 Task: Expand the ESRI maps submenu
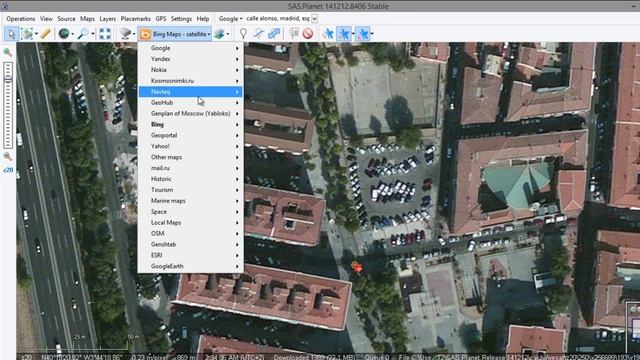pos(191,255)
